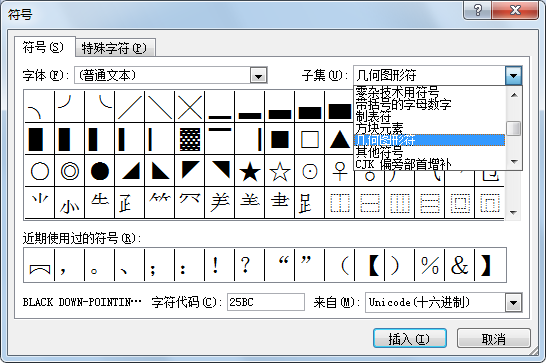Select the female sign symbol
546x363 pixels.
pyautogui.click(x=340, y=171)
